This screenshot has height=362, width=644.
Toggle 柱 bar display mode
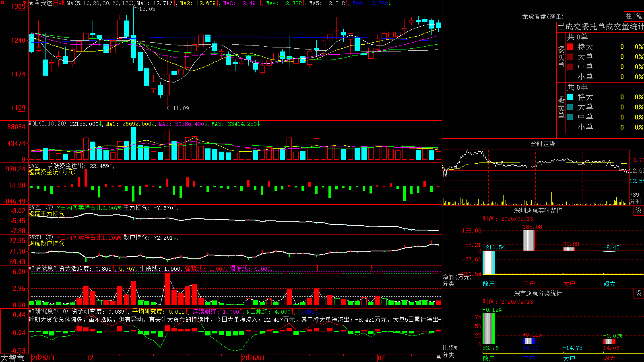coord(629,16)
